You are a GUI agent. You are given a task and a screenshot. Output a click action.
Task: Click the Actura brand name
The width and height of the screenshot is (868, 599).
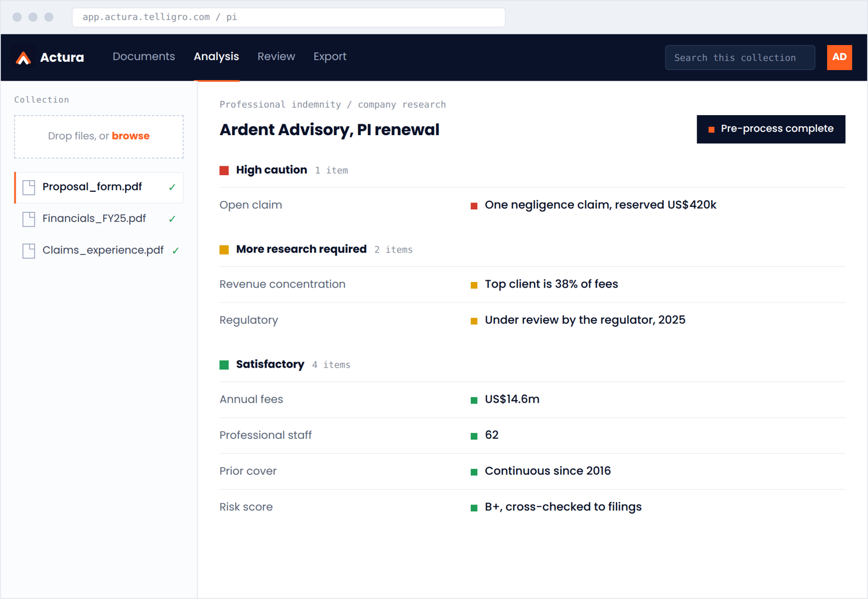(62, 57)
